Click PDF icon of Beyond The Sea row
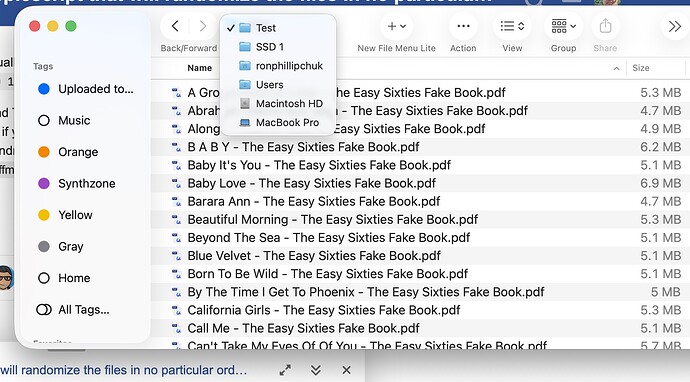Viewport: 690px width, 382px height. coord(176,238)
